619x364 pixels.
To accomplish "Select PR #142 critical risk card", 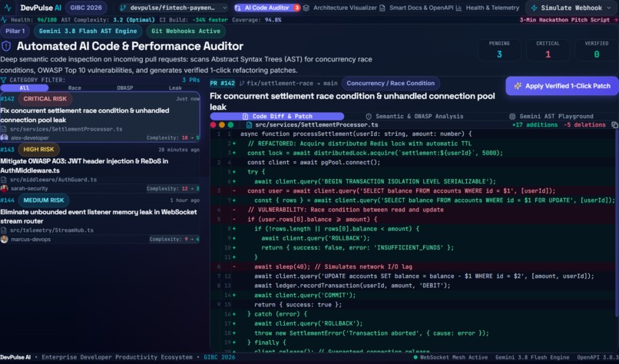I will point(100,117).
